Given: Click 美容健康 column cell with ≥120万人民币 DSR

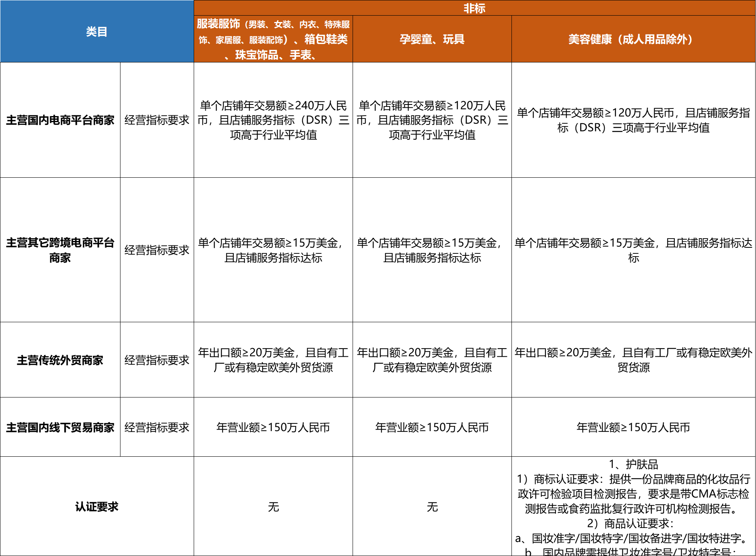Looking at the screenshot, I should 634,120.
